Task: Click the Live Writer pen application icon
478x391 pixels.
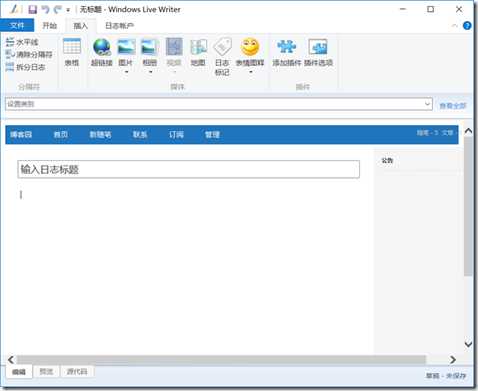Action: coord(14,9)
